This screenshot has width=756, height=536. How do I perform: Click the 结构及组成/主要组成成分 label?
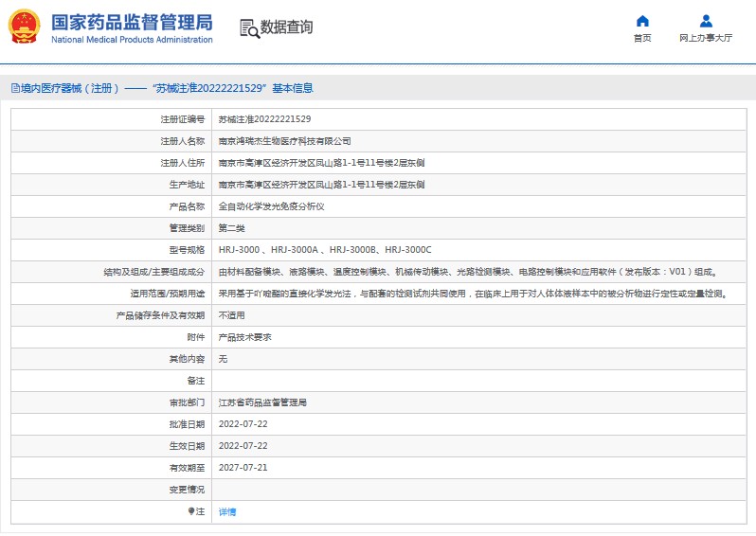[154, 272]
